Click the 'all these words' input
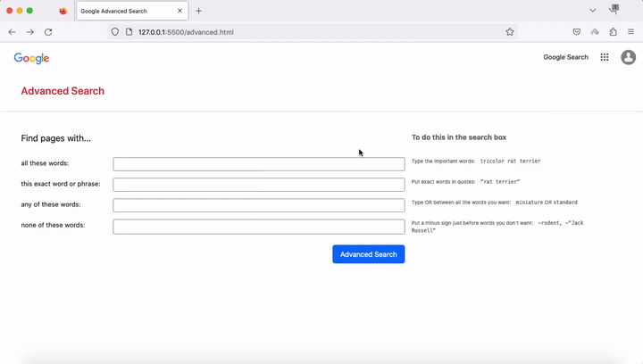Image resolution: width=643 pixels, height=364 pixels. [x=259, y=164]
